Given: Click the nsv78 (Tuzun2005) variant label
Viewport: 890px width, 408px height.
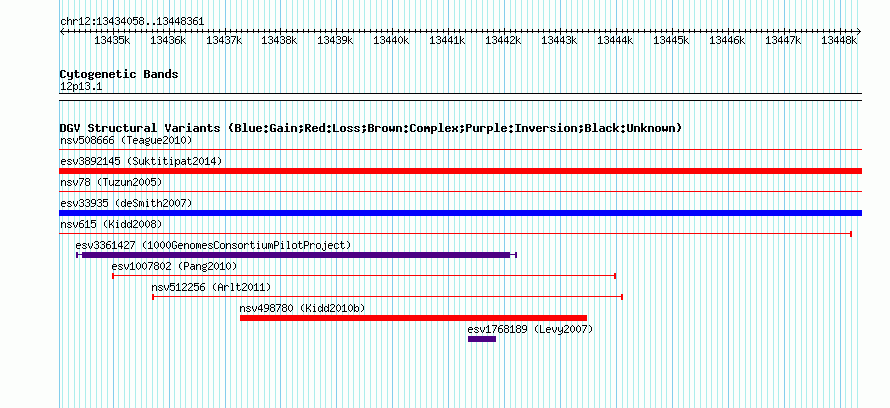Looking at the screenshot, I should pos(111,182).
